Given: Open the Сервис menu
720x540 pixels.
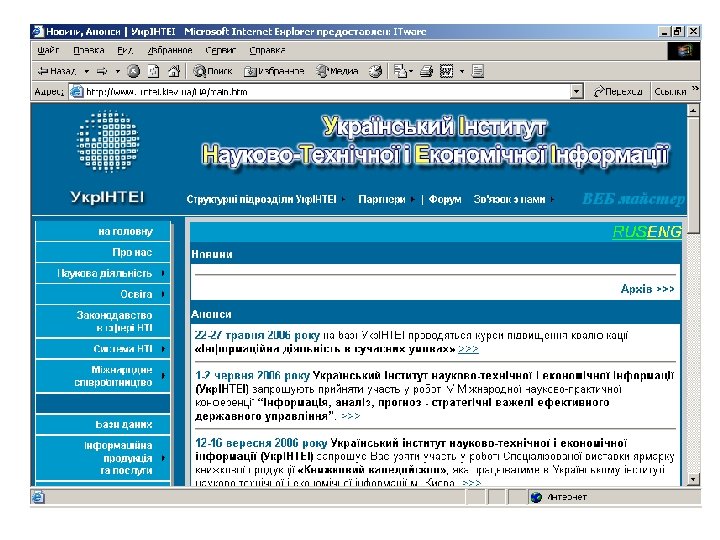Looking at the screenshot, I should tap(220, 50).
